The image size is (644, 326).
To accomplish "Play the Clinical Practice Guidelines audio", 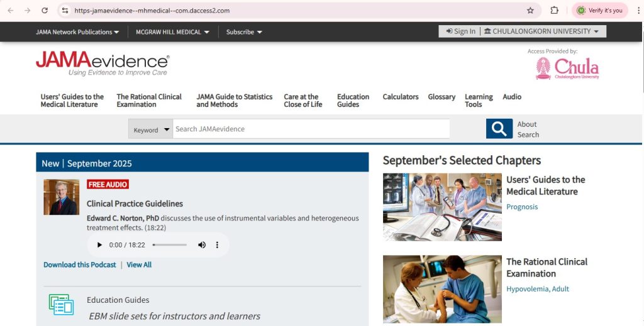I will (99, 245).
